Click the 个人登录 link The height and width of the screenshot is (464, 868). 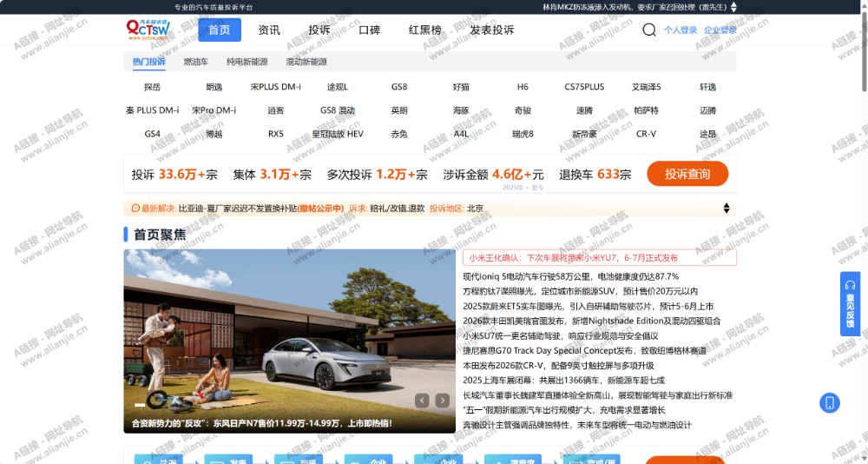[x=681, y=30]
